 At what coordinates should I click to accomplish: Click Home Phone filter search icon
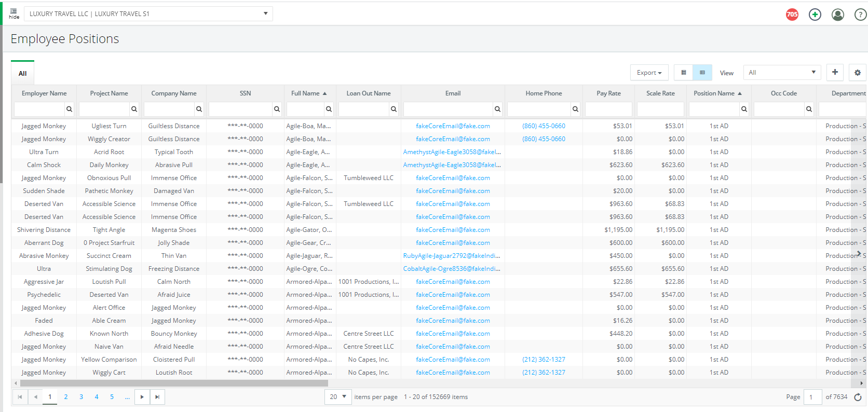click(x=575, y=109)
